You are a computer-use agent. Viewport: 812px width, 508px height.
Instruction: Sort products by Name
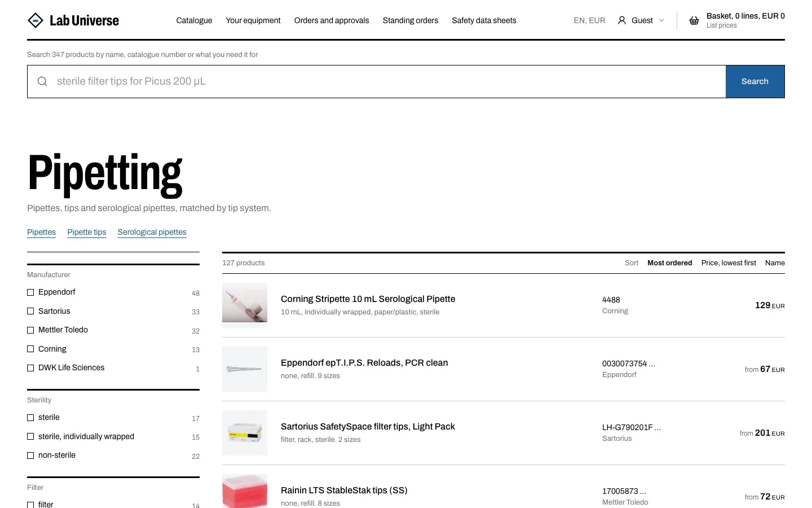coord(775,263)
